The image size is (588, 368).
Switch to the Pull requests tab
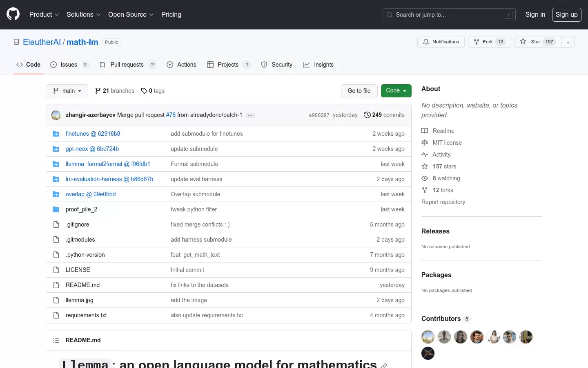[x=127, y=65]
